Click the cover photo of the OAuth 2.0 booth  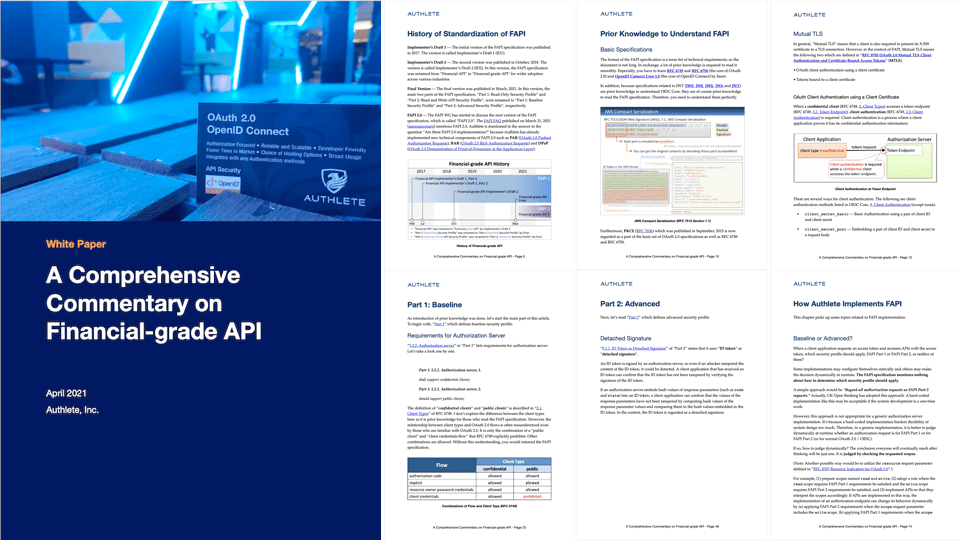(x=190, y=110)
